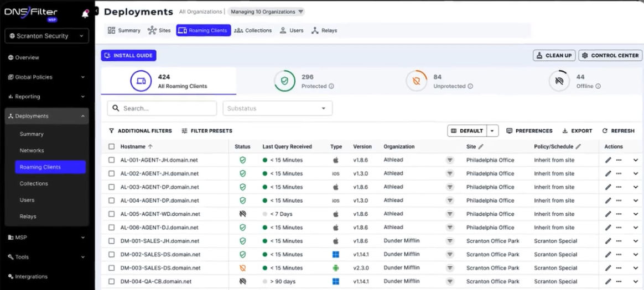644x290 pixels.
Task: Click the Policy/Schedule column edit pencil
Action: pyautogui.click(x=578, y=146)
